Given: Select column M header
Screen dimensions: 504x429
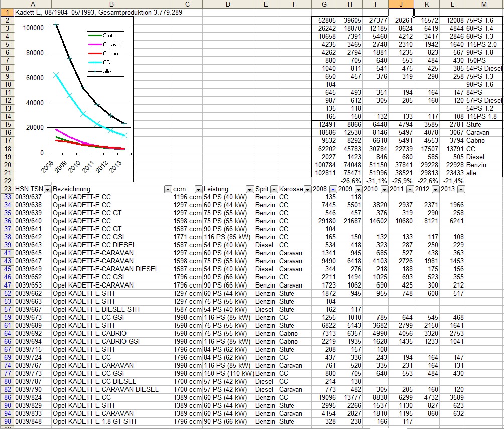Looking at the screenshot, I should pos(484,4).
